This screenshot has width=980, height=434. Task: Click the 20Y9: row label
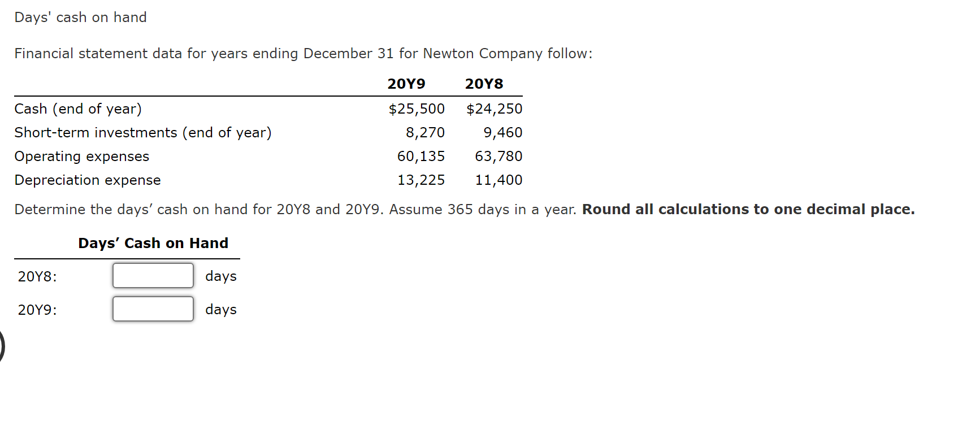(x=36, y=309)
